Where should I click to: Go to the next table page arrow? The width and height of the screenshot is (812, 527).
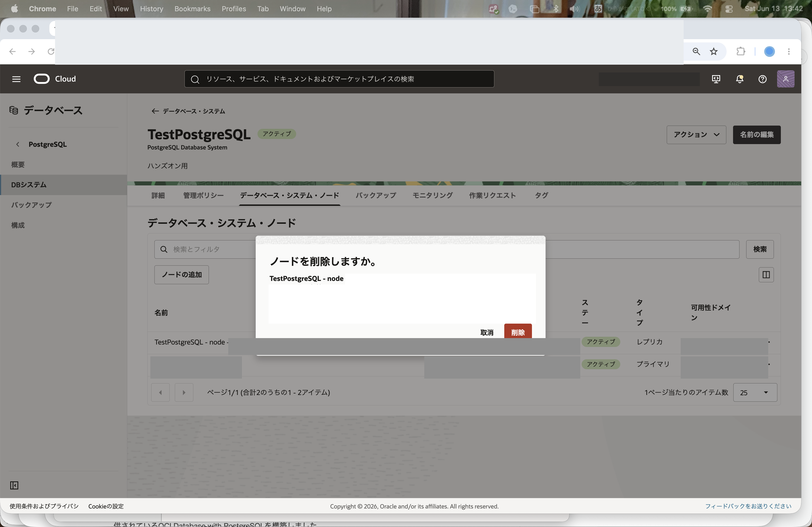pos(184,392)
